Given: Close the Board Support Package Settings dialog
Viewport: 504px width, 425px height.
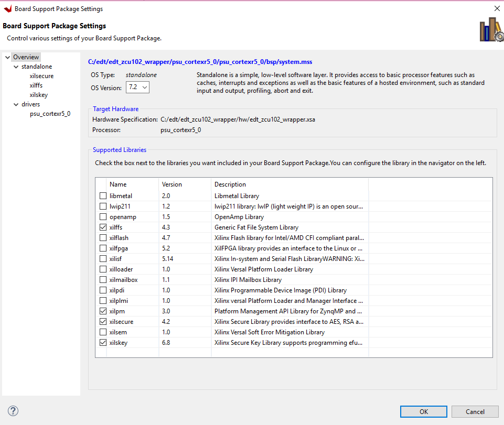Looking at the screenshot, I should (497, 8).
